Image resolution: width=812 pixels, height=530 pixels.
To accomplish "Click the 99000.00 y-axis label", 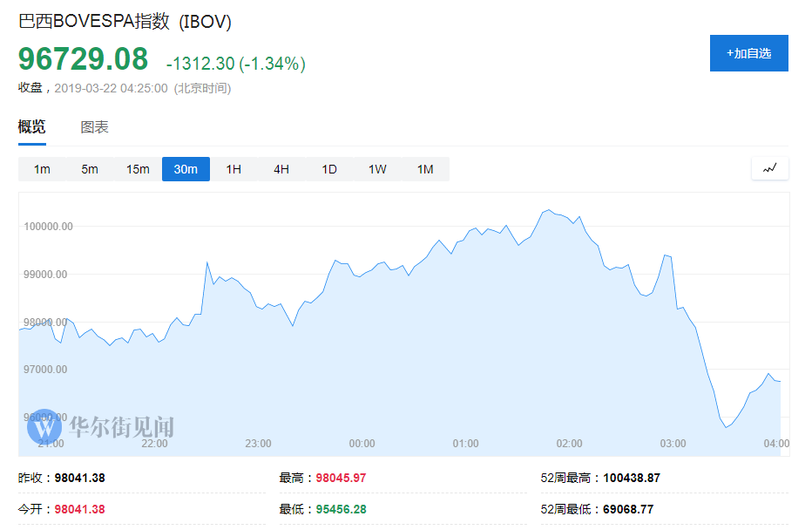I will [45, 275].
